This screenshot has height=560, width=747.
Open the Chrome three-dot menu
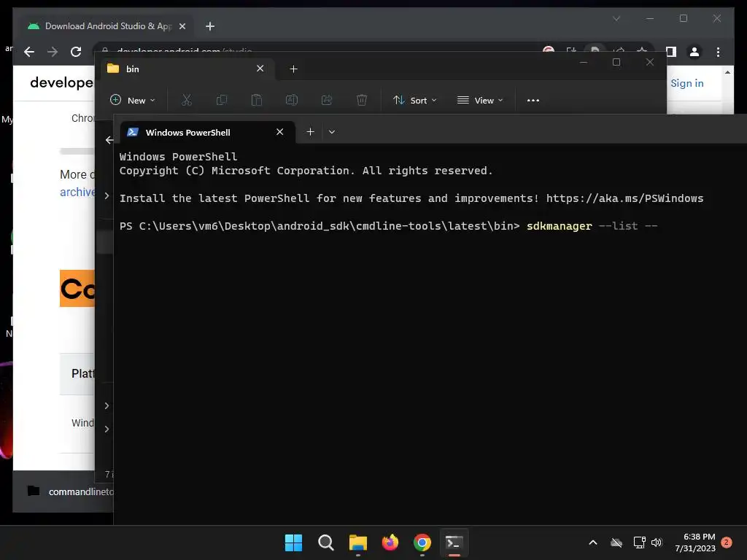click(718, 52)
